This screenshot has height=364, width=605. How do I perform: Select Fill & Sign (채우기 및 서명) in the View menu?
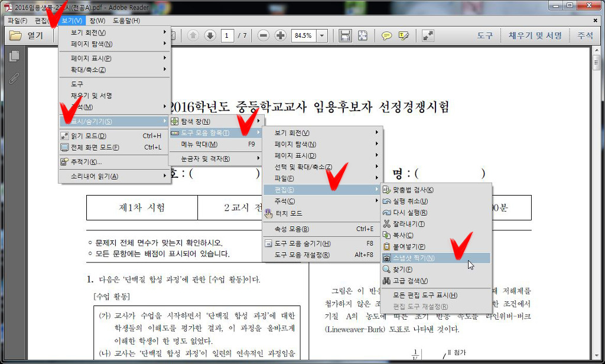pos(115,95)
